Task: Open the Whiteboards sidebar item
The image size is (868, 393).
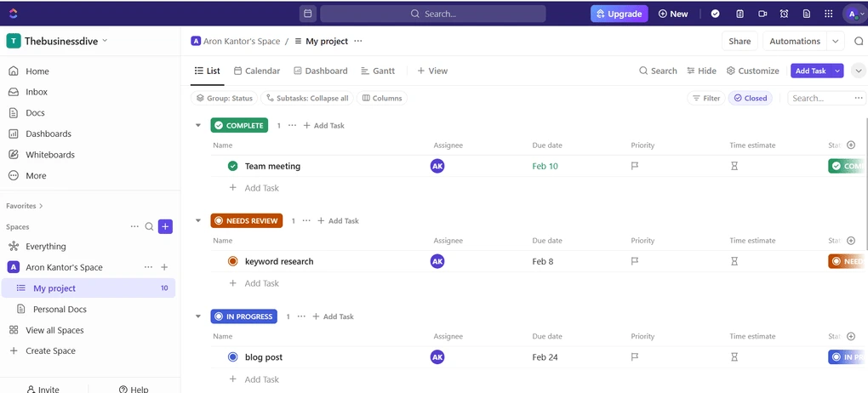Action: click(x=49, y=155)
